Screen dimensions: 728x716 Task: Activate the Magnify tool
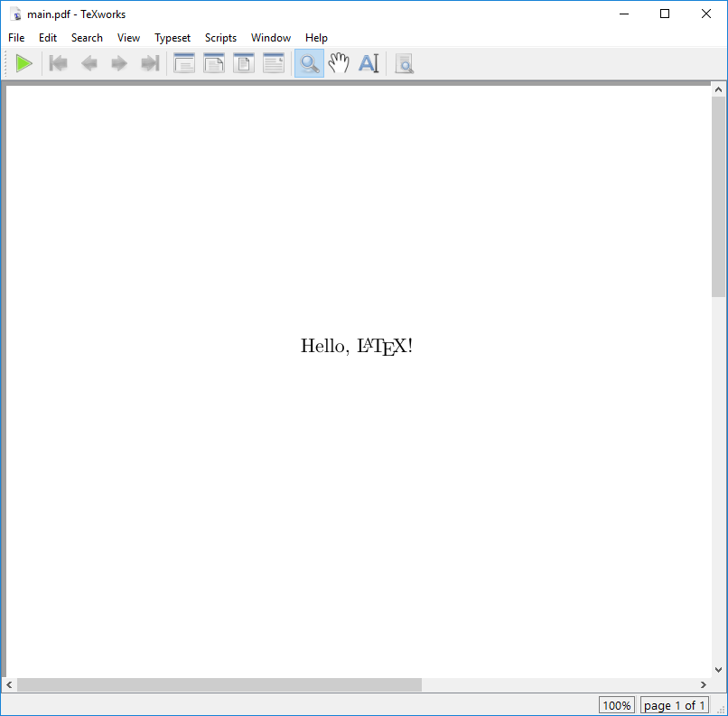coord(309,63)
